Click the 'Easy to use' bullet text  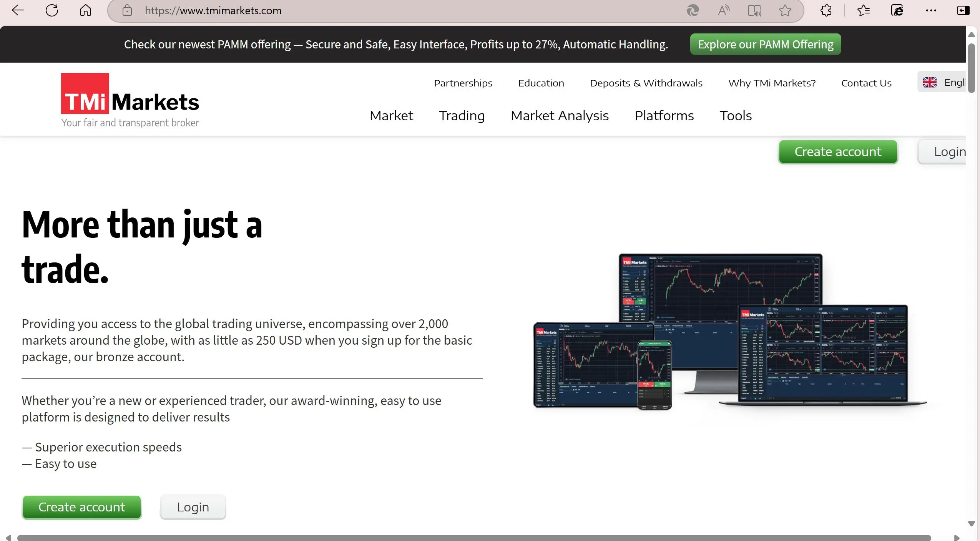pos(66,464)
